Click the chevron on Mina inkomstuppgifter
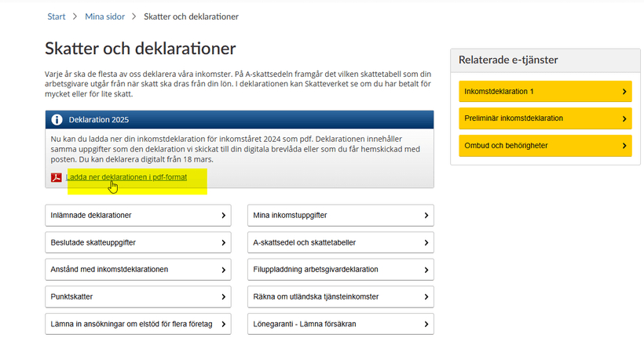Image resolution: width=644 pixels, height=338 pixels. click(x=426, y=215)
